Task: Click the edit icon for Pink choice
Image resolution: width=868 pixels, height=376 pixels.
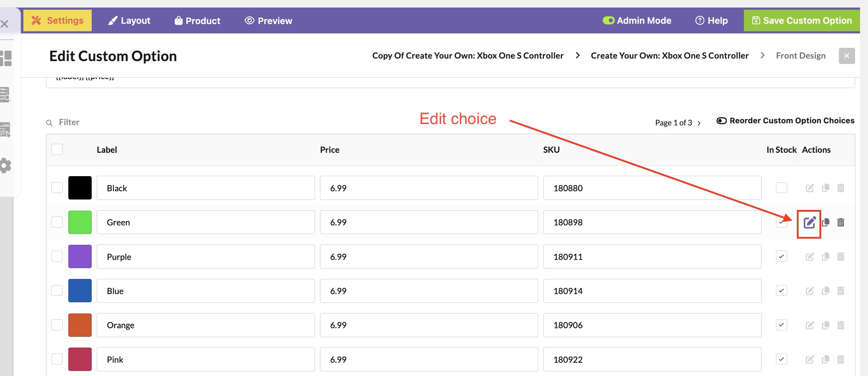Action: coord(809,359)
